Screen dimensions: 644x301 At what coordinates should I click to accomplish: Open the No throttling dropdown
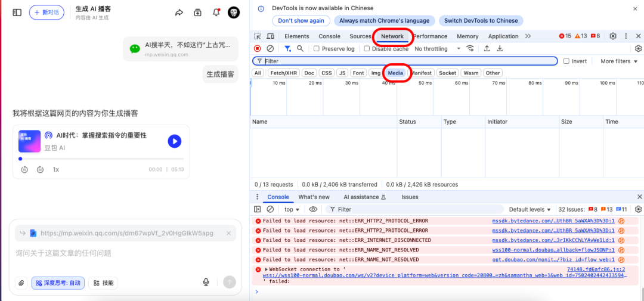(x=438, y=48)
